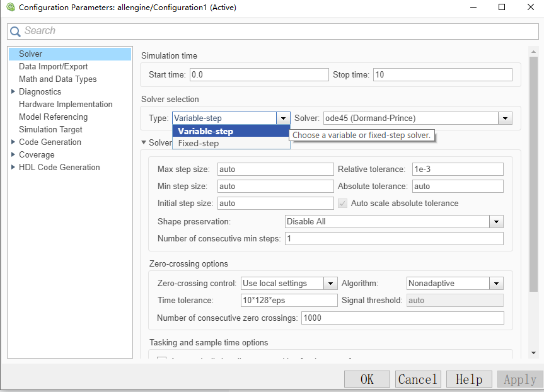Open the Shape preservation dropdown arrow
Screen dimensions: 544x392
[496, 222]
